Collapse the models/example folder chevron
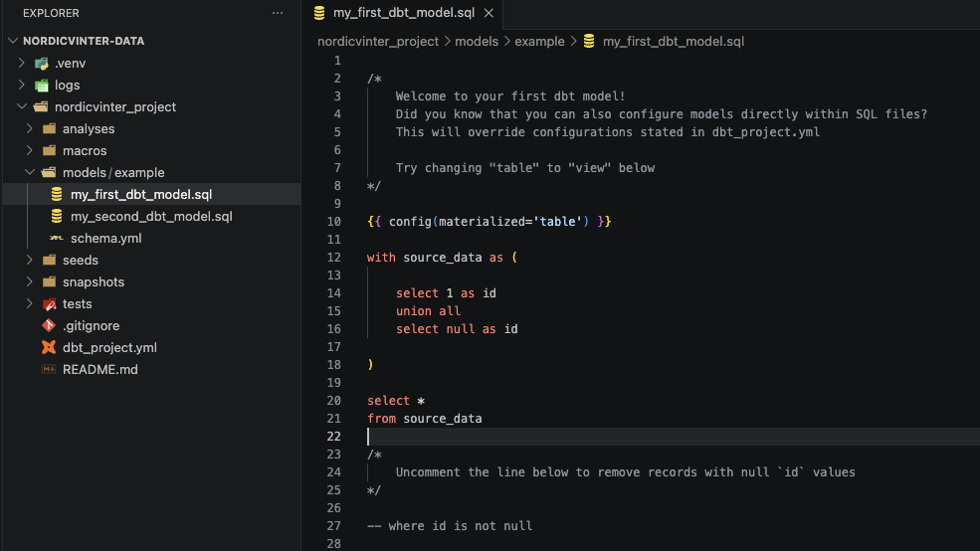The width and height of the screenshot is (980, 551). click(30, 172)
